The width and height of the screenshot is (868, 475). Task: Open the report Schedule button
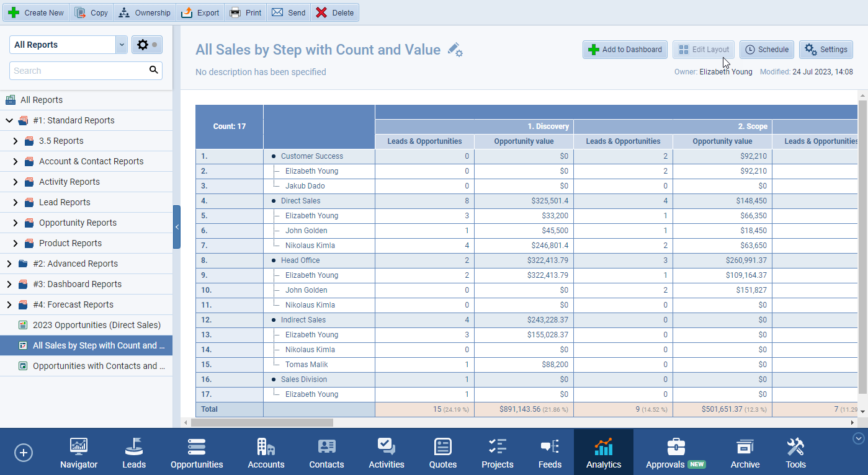coord(766,50)
